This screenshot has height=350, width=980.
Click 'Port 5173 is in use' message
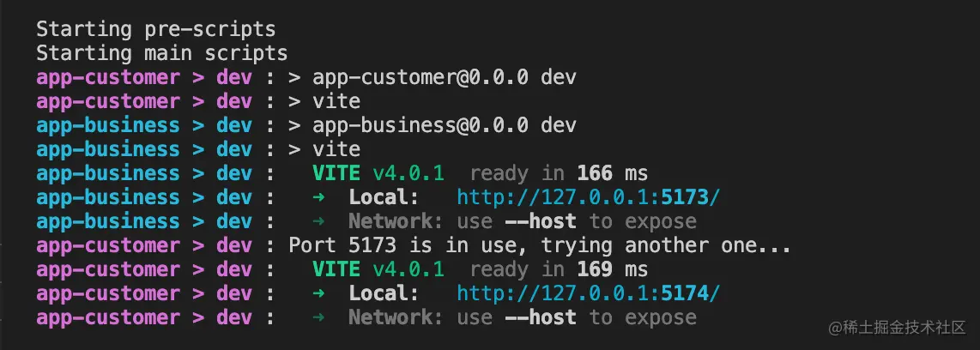click(x=540, y=245)
